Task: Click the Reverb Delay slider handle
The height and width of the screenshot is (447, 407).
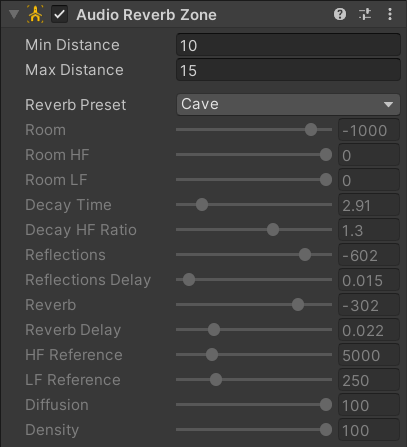Action: pos(214,330)
